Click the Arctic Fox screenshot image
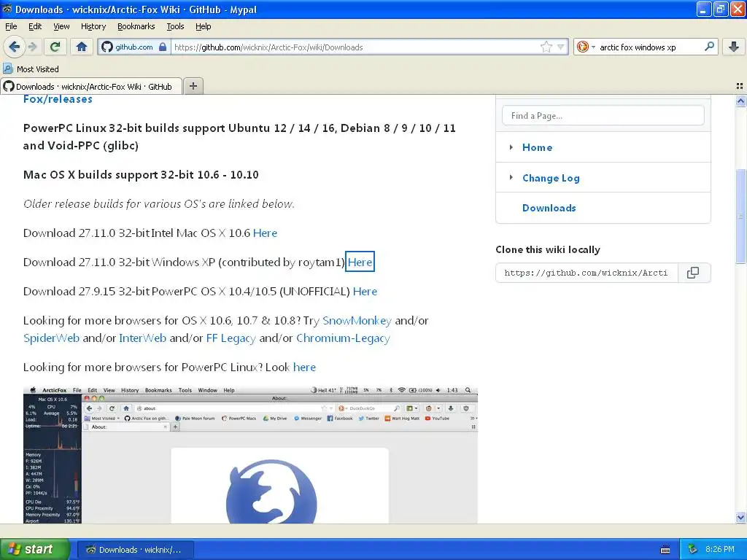The height and width of the screenshot is (560, 747). (x=250, y=455)
